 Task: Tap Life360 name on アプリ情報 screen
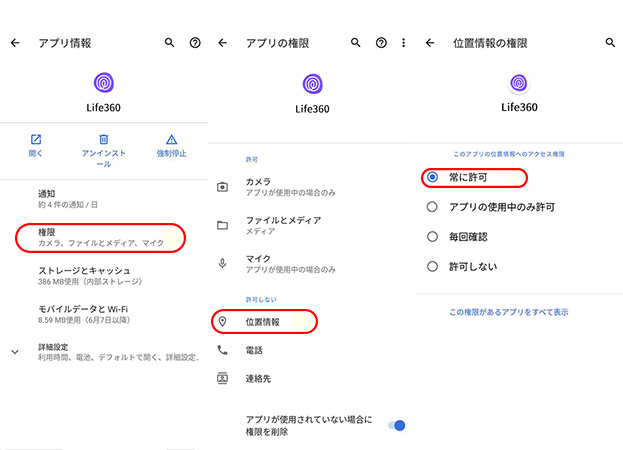click(x=103, y=108)
